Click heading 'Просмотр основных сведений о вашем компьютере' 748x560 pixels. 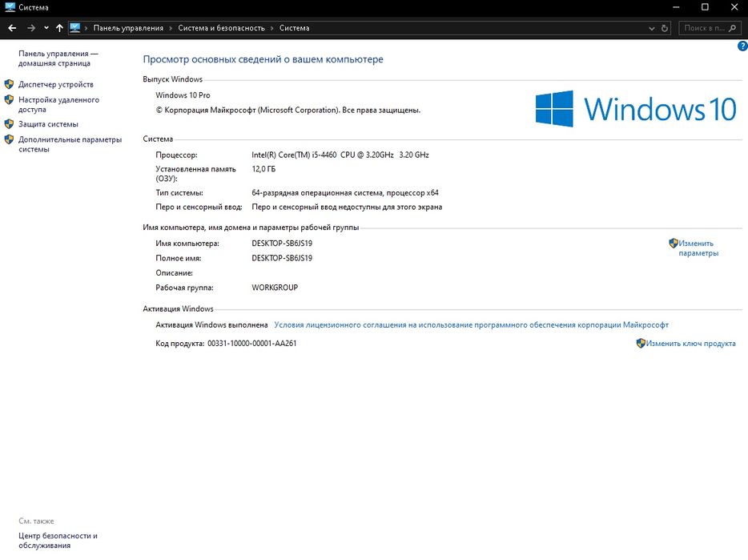pos(263,59)
